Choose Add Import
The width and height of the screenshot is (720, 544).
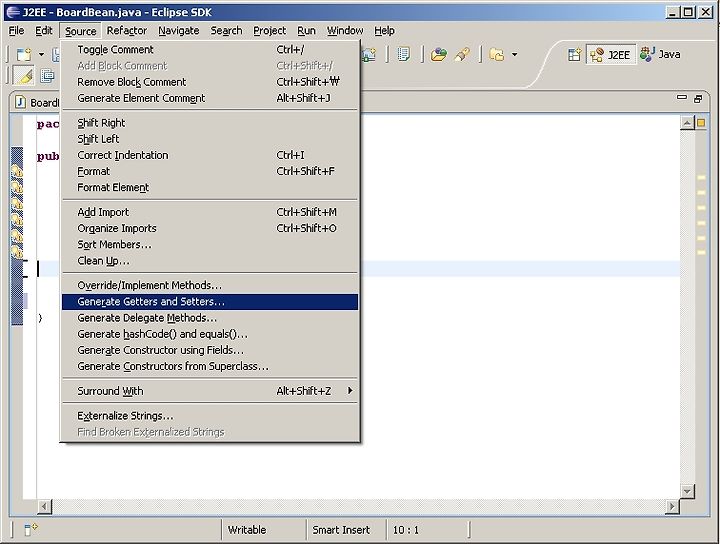click(x=210, y=212)
